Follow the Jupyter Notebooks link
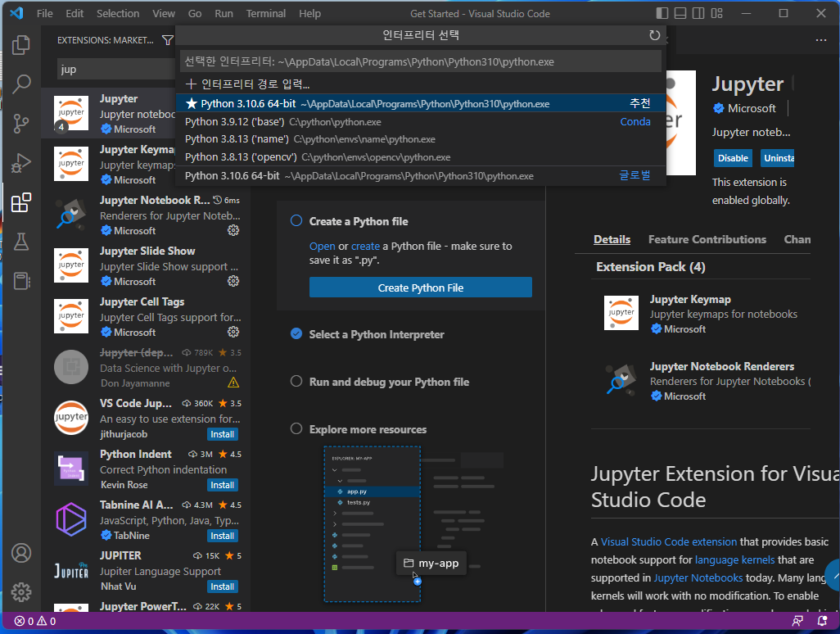This screenshot has width=840, height=634. (x=698, y=577)
